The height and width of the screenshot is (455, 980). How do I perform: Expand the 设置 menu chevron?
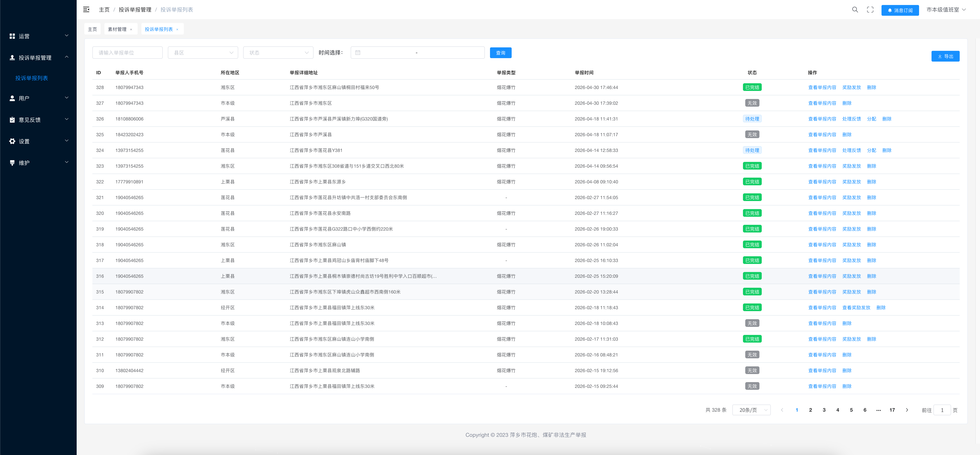(x=66, y=141)
